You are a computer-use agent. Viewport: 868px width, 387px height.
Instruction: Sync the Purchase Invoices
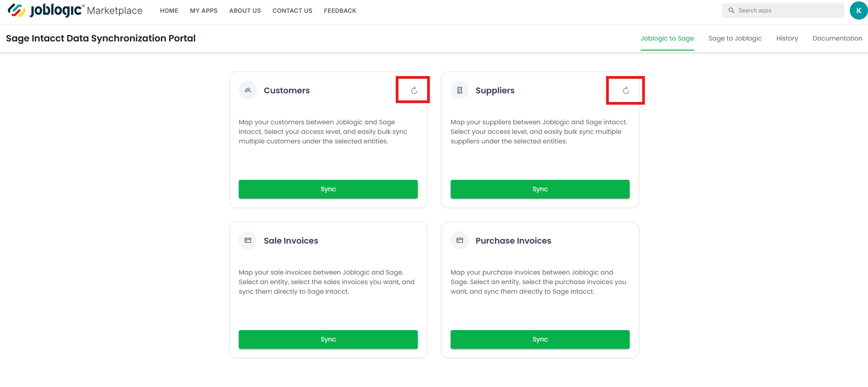click(540, 339)
